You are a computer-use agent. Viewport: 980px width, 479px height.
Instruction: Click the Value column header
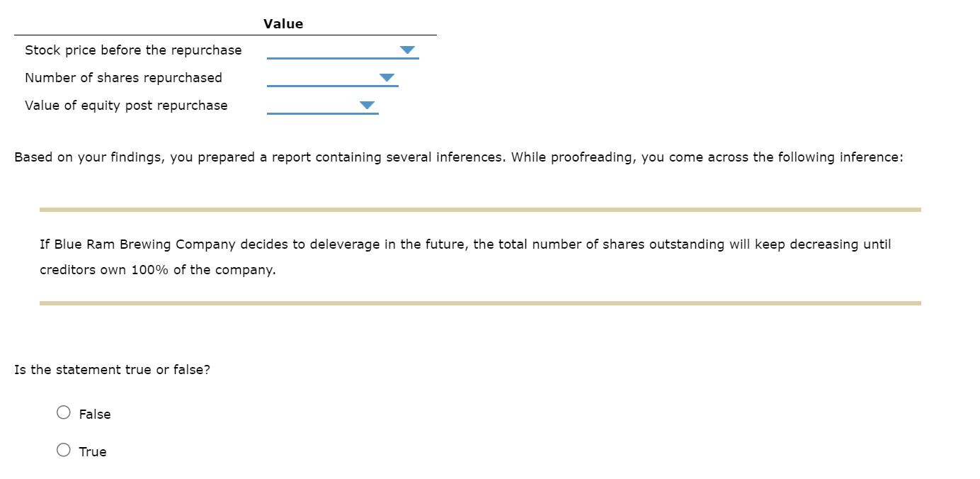pos(283,23)
